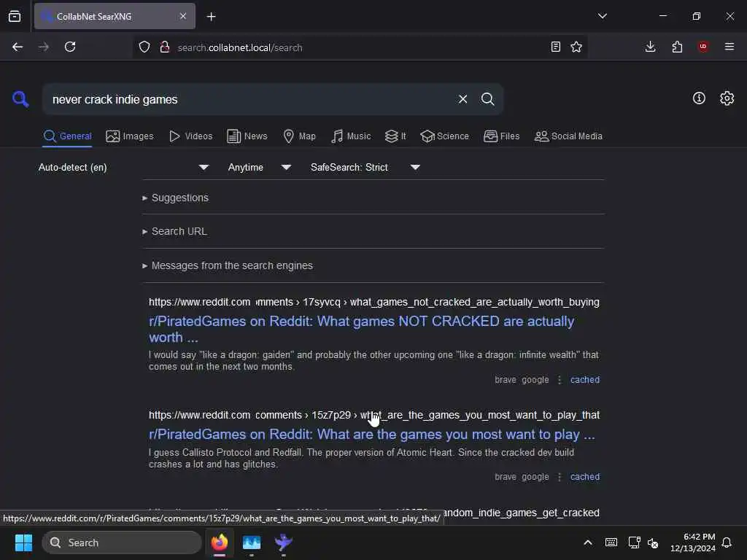
Task: Open the blue monitor app in taskbar
Action: pos(252,542)
